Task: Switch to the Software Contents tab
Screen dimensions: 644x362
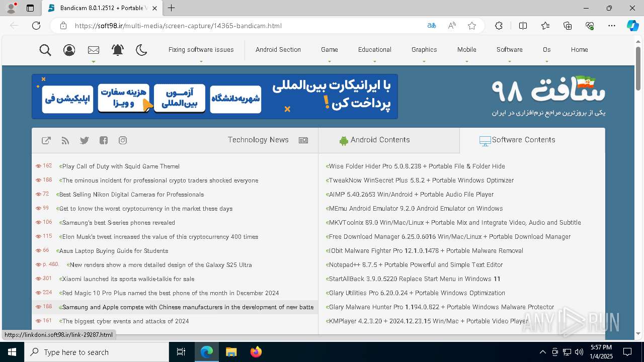Action: (532, 140)
